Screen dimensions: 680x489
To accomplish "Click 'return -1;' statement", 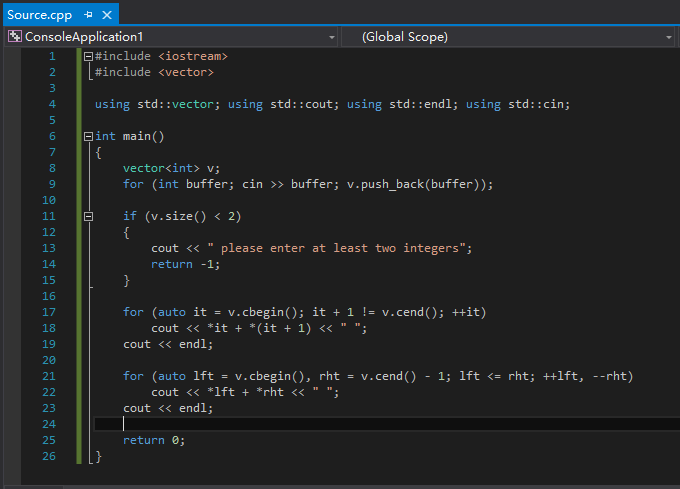I will pos(186,264).
